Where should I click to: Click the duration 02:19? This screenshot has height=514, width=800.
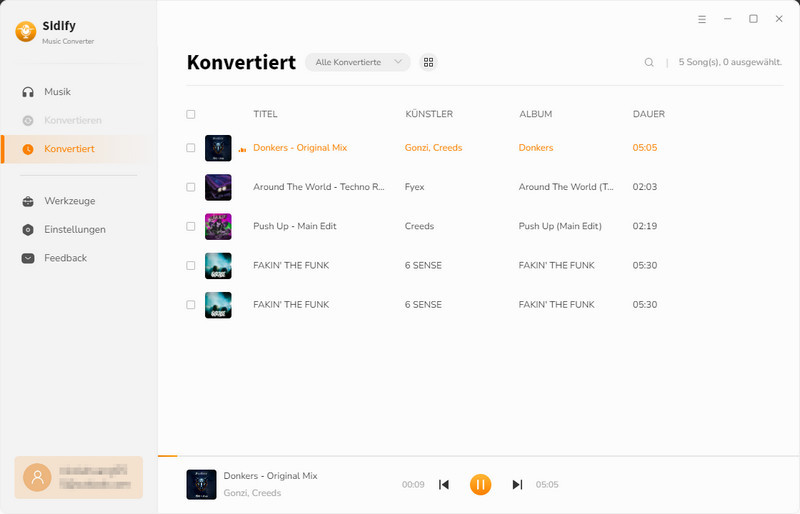(645, 227)
